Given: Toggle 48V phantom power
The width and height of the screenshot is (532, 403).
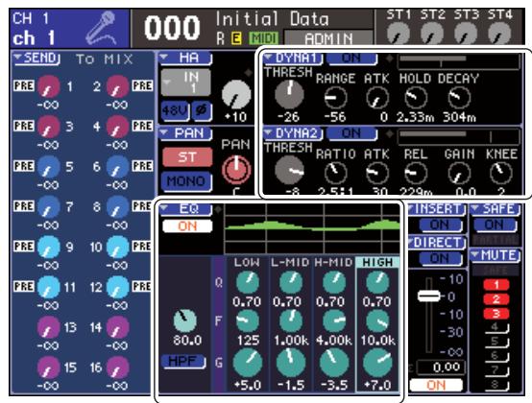Looking at the screenshot, I should pyautogui.click(x=175, y=111).
